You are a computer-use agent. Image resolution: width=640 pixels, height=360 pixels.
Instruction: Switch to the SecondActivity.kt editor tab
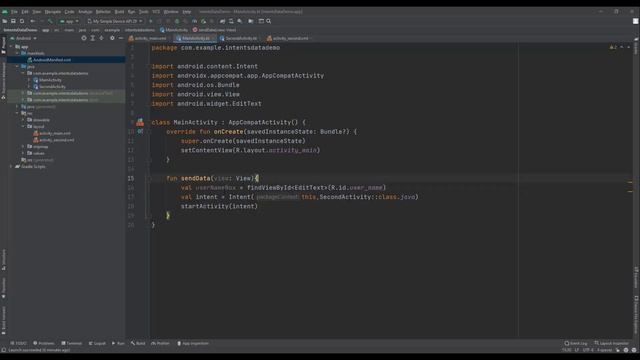coord(239,38)
